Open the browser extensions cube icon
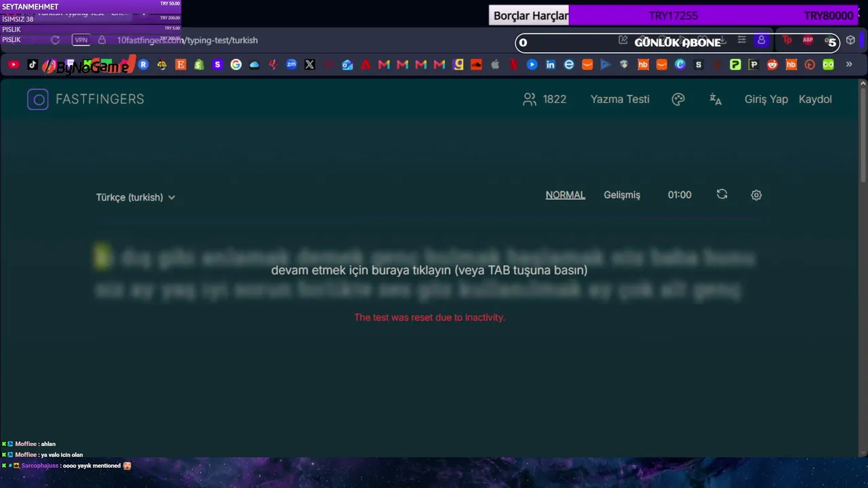 [851, 40]
